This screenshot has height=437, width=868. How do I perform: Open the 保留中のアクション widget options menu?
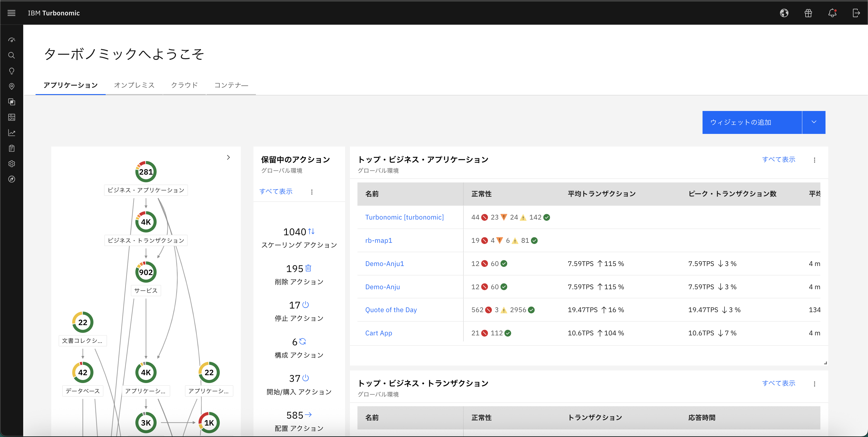click(312, 192)
